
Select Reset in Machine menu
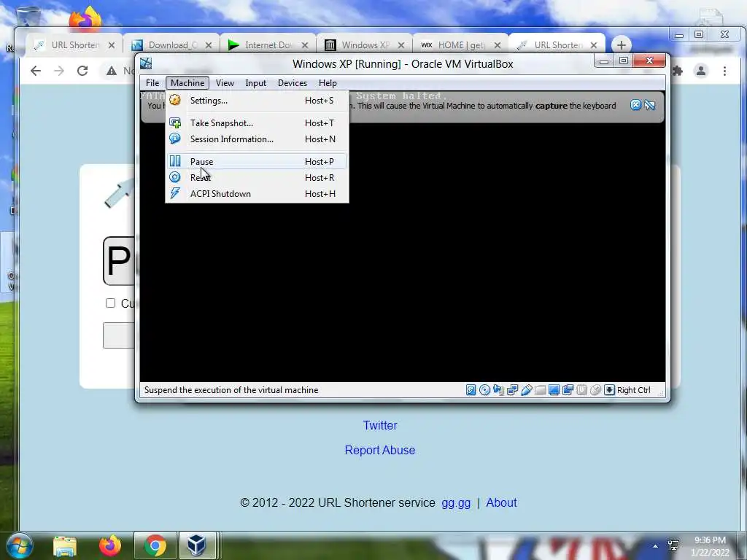coord(257,178)
